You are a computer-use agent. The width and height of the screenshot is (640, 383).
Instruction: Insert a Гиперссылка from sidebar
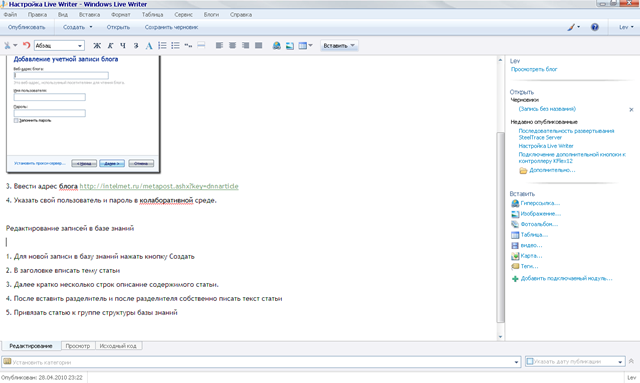click(535, 203)
